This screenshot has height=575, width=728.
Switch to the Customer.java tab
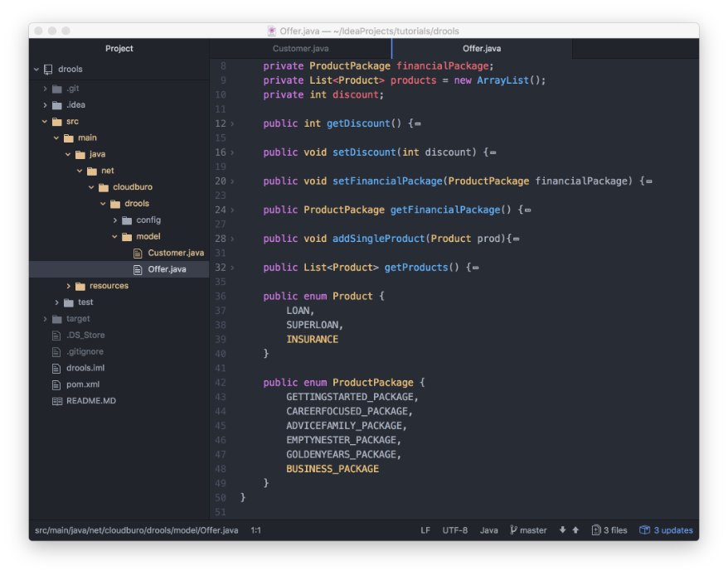click(300, 49)
